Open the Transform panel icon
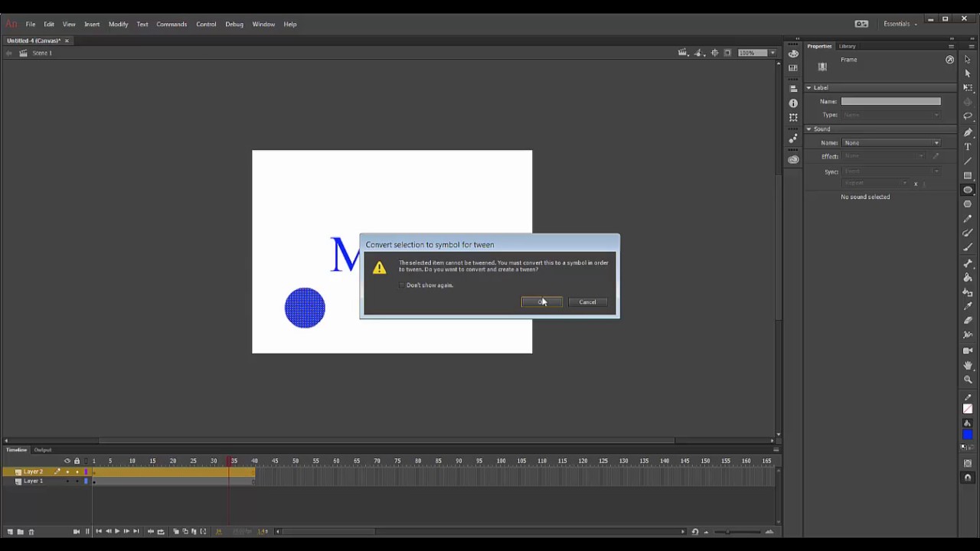This screenshot has width=980, height=551. (x=793, y=117)
